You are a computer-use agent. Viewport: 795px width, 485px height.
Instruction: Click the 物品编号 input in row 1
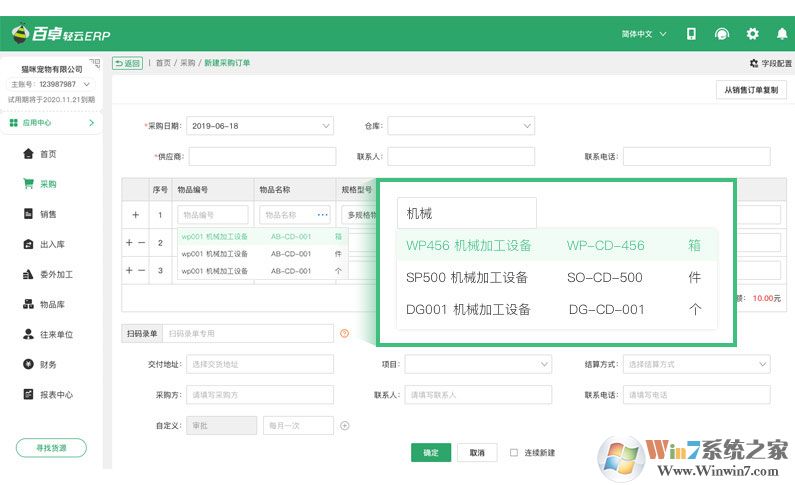click(213, 215)
